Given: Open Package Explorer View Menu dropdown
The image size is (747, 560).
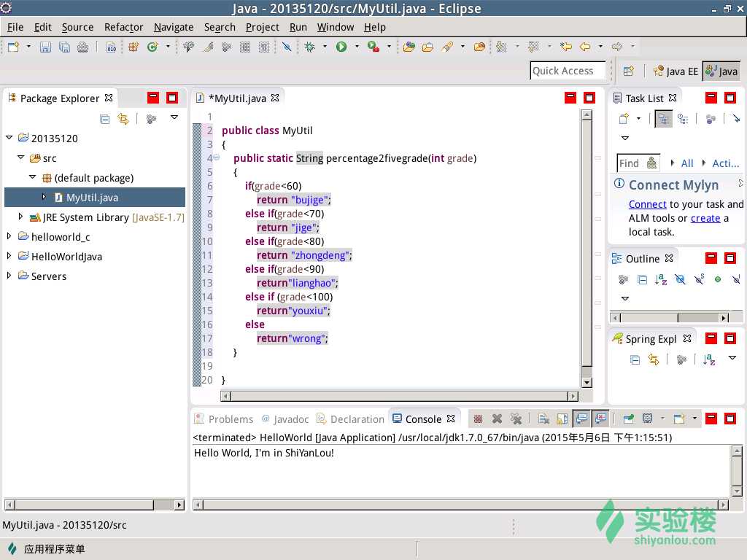Looking at the screenshot, I should (174, 117).
